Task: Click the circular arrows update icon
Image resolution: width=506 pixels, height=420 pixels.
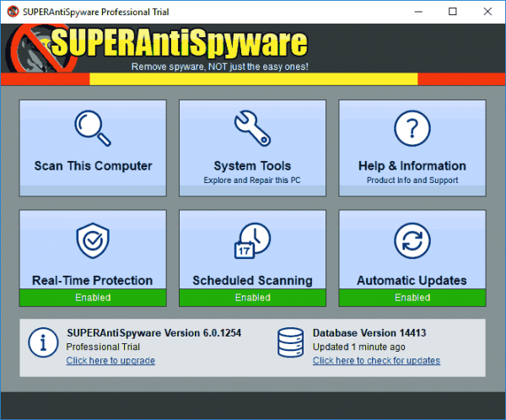Action: click(x=412, y=240)
